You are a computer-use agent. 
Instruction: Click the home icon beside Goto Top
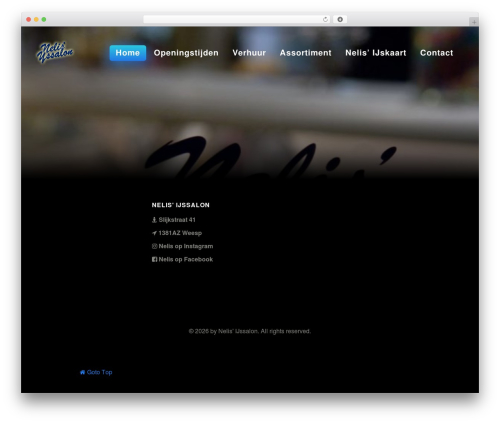82,372
